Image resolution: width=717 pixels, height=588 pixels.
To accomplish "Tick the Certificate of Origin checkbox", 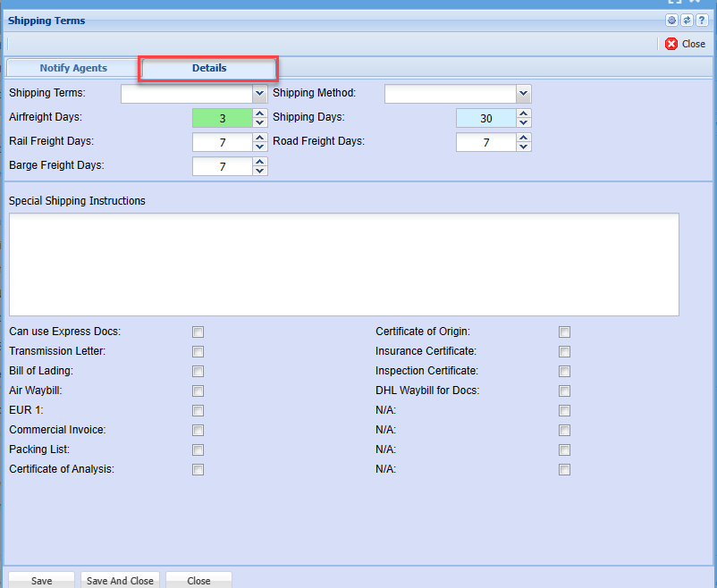I will (x=564, y=332).
